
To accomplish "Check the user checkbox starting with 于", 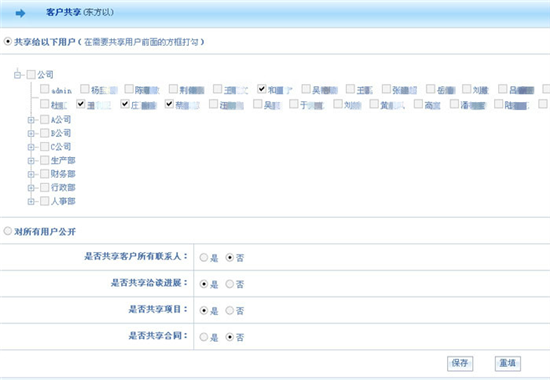I will click(294, 104).
